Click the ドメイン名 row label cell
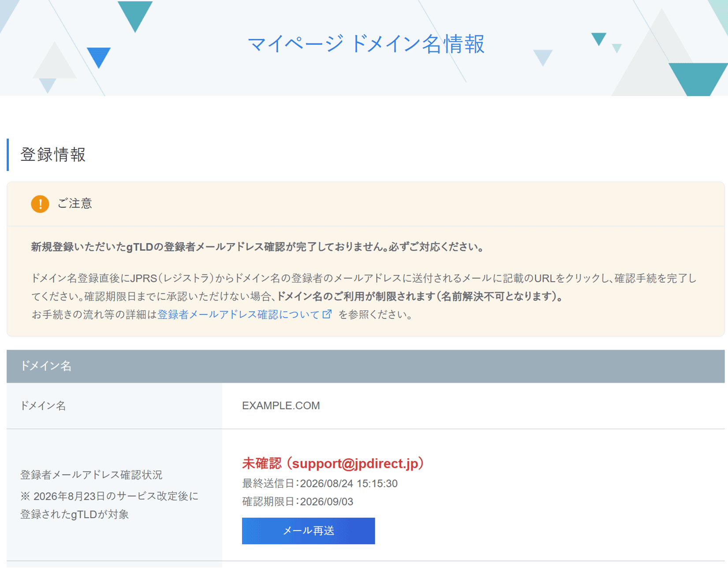 (x=114, y=406)
